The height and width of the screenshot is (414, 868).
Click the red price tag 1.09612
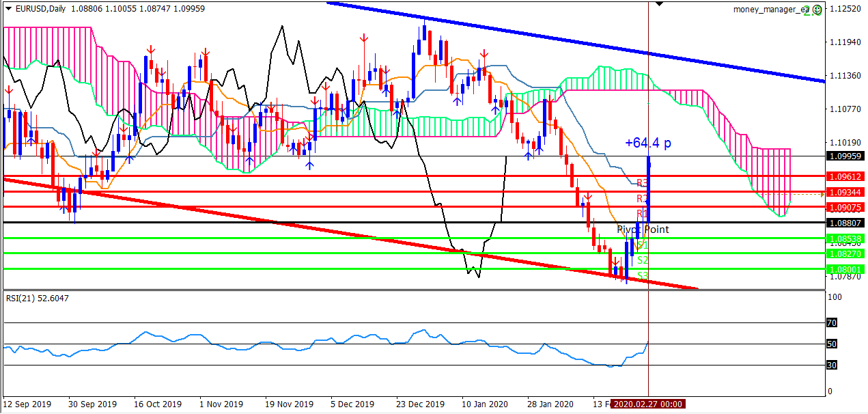pos(845,176)
